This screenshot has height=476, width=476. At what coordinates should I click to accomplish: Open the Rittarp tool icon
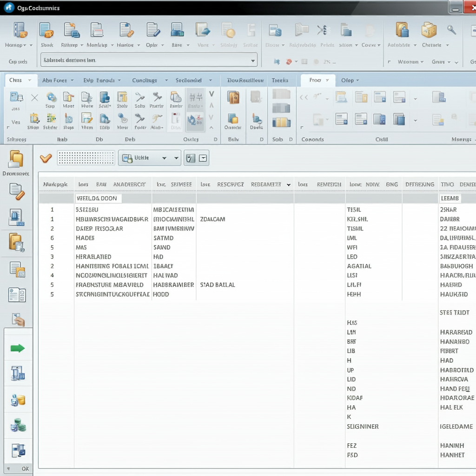click(72, 30)
